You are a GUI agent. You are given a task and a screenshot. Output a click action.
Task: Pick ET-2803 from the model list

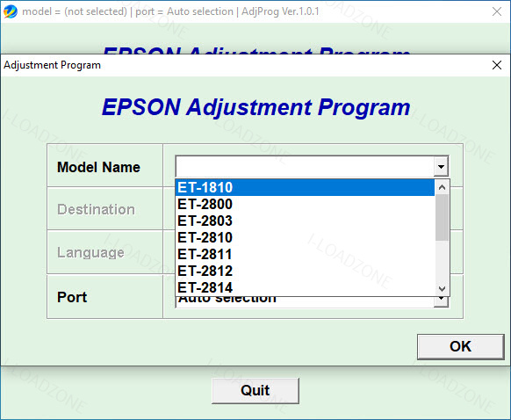click(305, 221)
